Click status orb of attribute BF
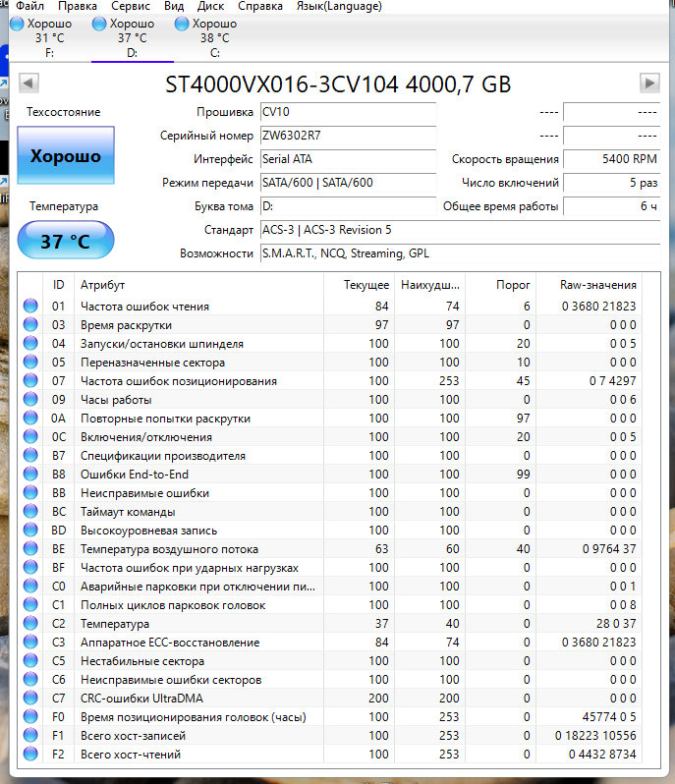Screen dimensions: 675x784 coord(30,567)
